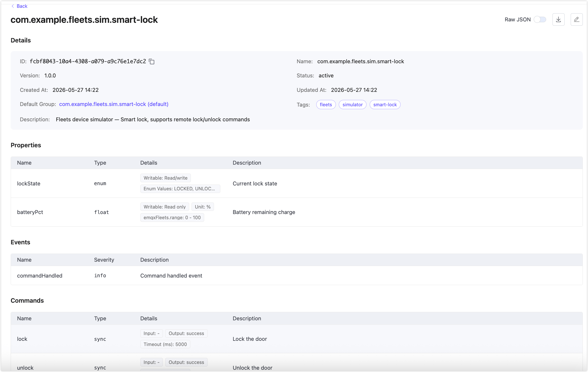Click the Name field value in Details
Image resolution: width=588 pixels, height=372 pixels.
click(x=360, y=61)
